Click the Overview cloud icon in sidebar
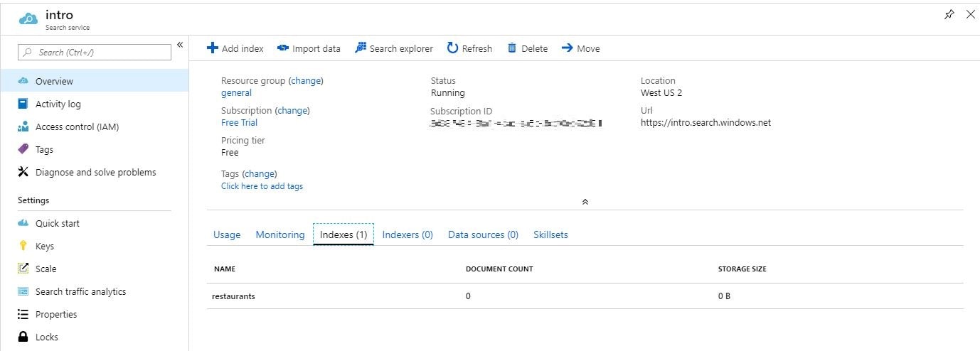 tap(23, 81)
